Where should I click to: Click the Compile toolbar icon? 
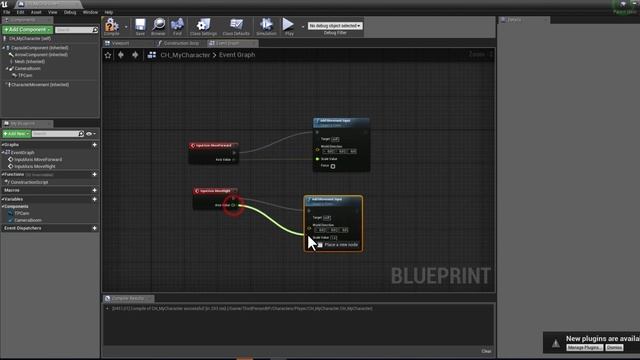(x=111, y=26)
